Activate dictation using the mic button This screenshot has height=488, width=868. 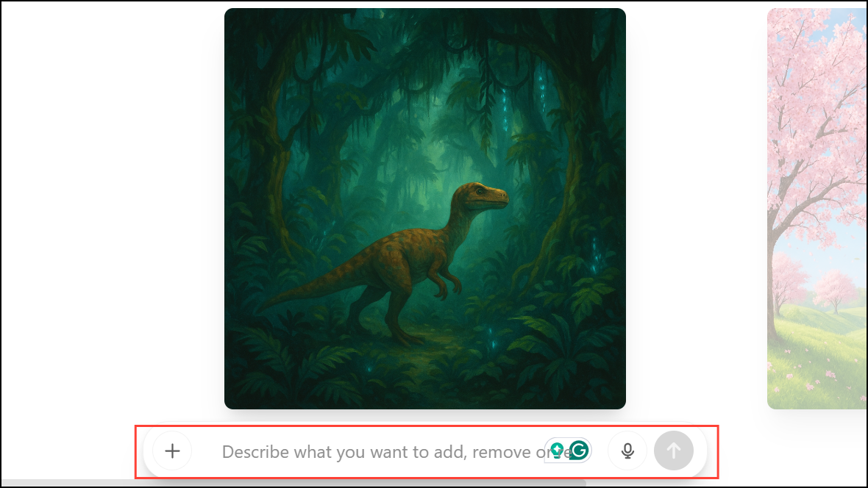pos(627,451)
